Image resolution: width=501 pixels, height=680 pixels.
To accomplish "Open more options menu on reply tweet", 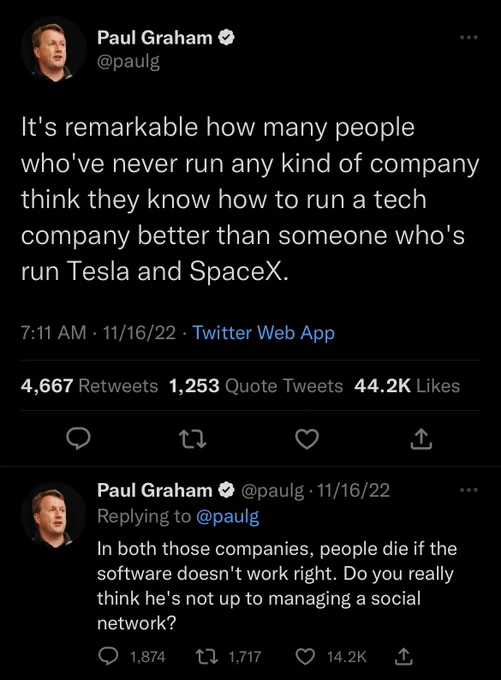I will (469, 490).
